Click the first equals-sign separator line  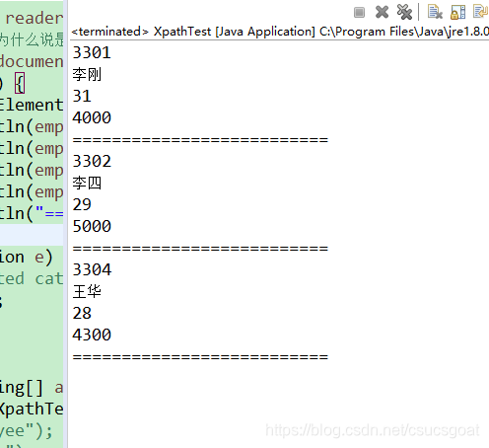200,140
